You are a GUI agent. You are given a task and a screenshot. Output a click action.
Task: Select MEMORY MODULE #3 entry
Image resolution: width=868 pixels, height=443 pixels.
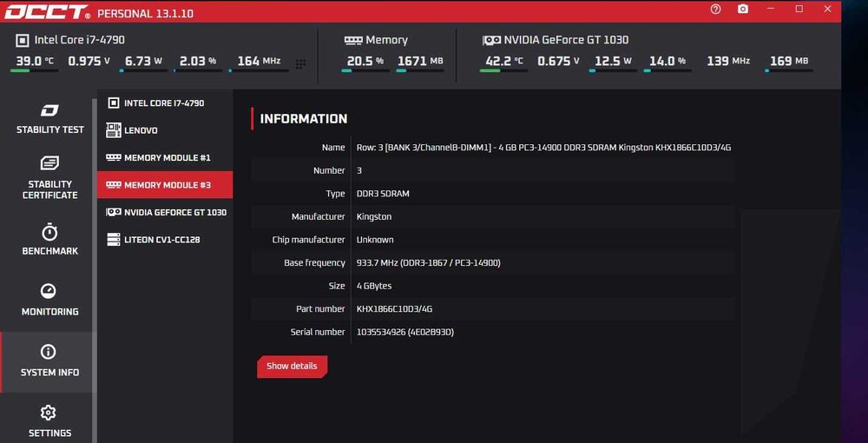165,185
